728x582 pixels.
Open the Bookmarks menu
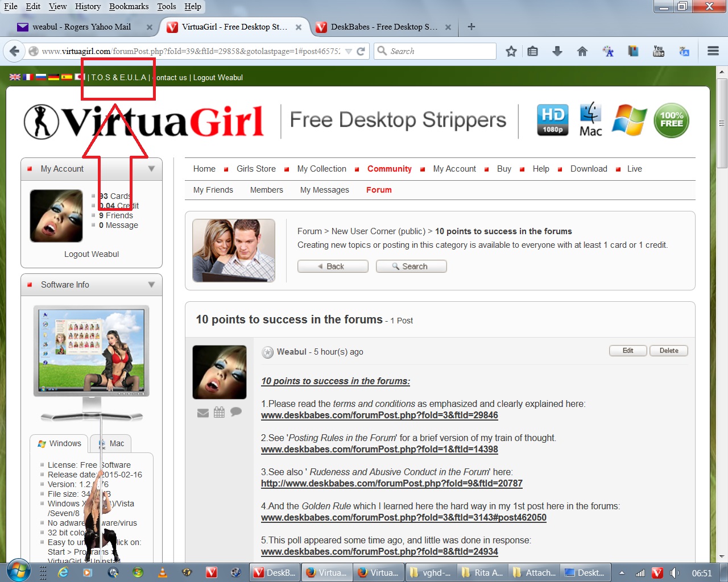[129, 6]
